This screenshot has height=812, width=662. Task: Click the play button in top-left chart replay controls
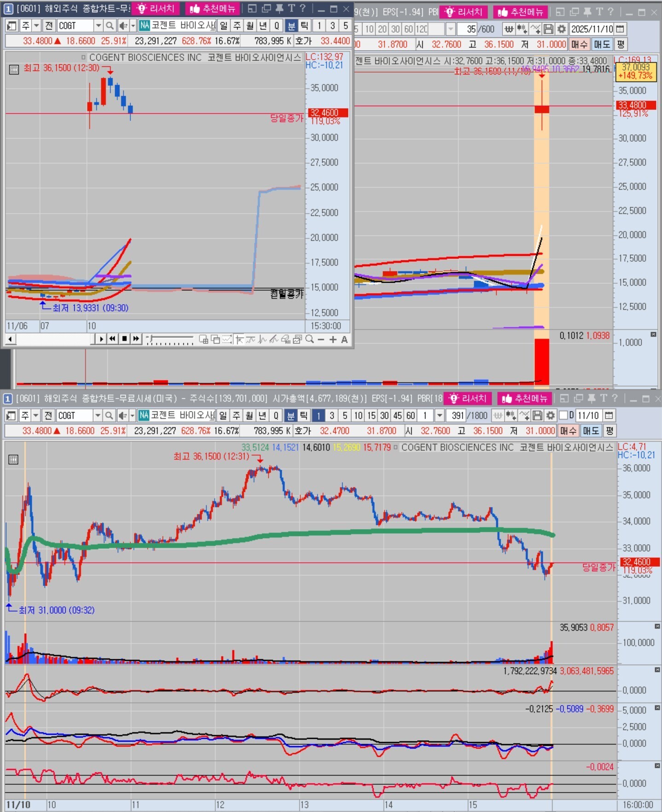coord(102,339)
